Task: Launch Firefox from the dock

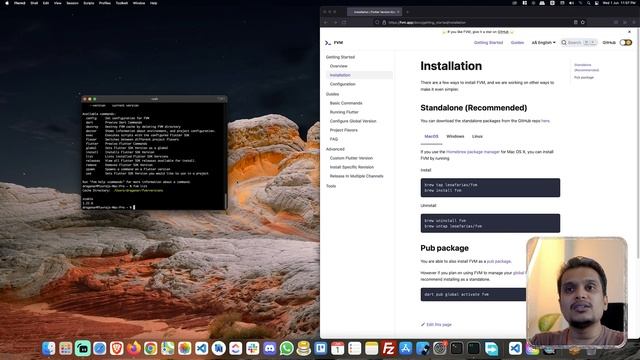Action: [x=133, y=348]
